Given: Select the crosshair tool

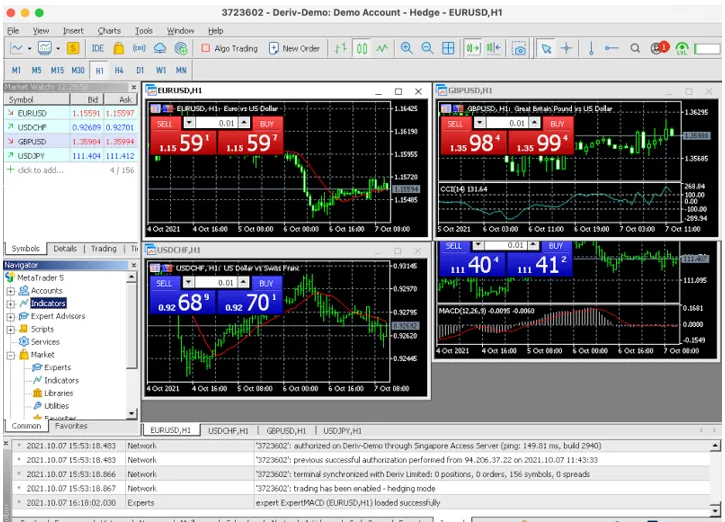Looking at the screenshot, I should pyautogui.click(x=566, y=48).
